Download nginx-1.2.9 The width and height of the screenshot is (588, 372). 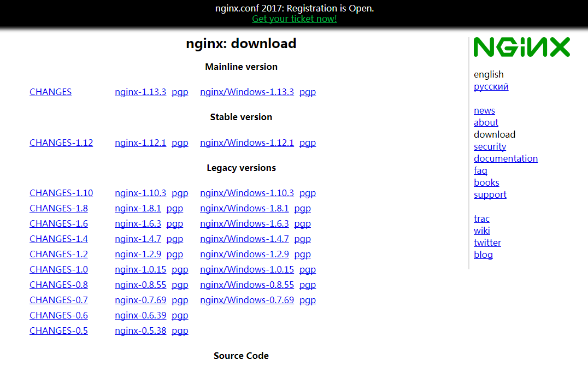138,255
